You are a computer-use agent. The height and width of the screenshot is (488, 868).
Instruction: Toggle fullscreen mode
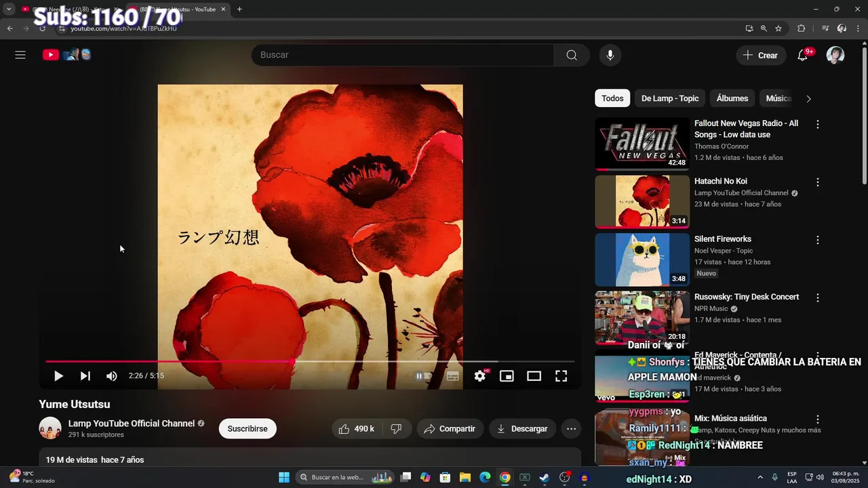point(561,375)
